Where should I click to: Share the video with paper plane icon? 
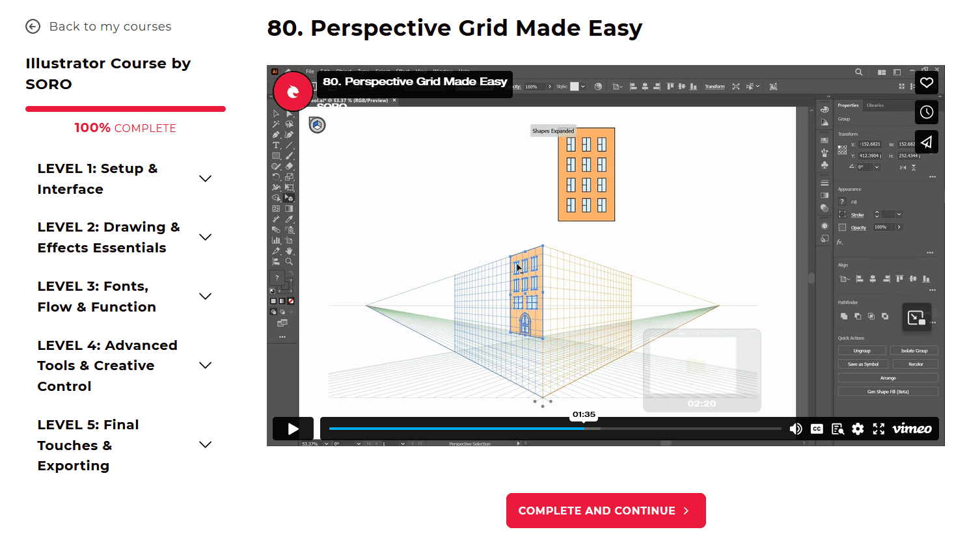[x=927, y=142]
